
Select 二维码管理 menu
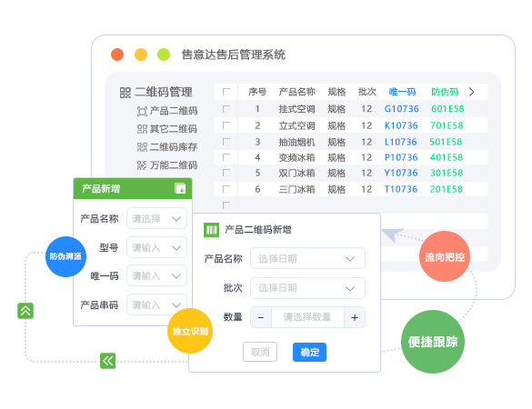tap(156, 92)
